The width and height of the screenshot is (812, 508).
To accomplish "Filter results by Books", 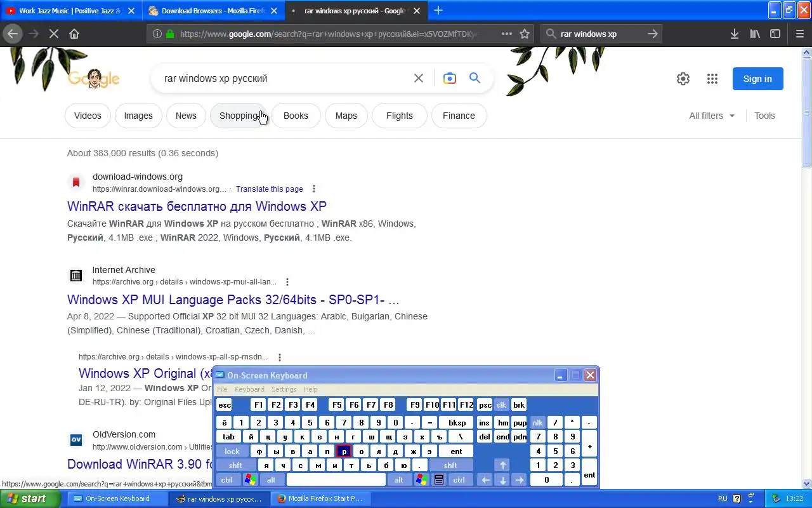I will point(296,116).
